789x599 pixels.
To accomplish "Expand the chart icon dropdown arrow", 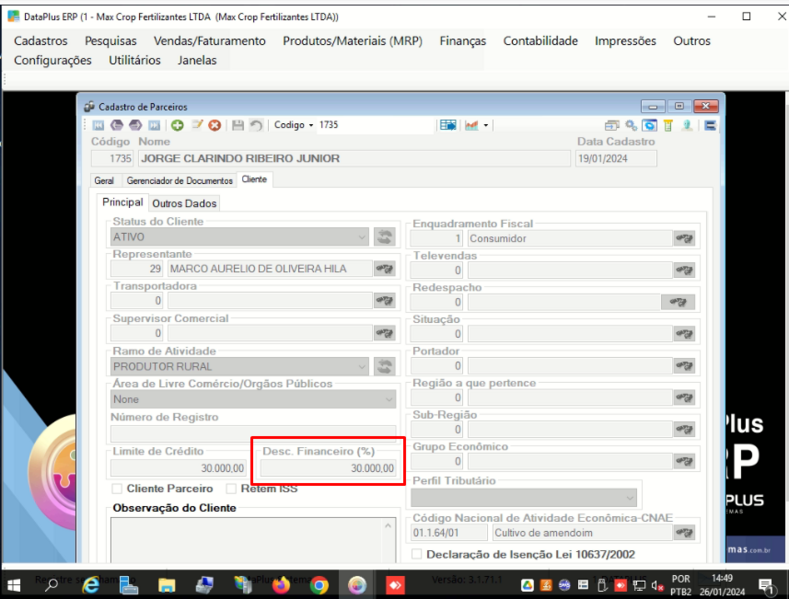I will pos(486,125).
